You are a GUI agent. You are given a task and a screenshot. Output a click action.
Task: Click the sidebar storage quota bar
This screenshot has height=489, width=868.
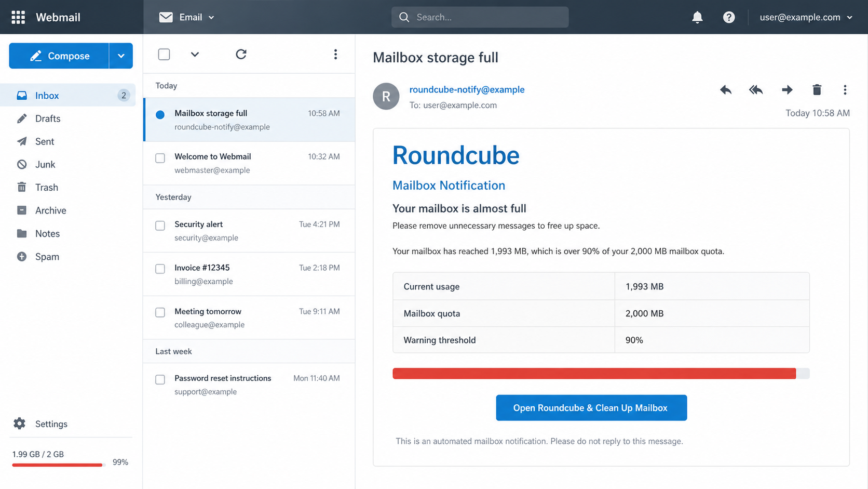coord(58,465)
